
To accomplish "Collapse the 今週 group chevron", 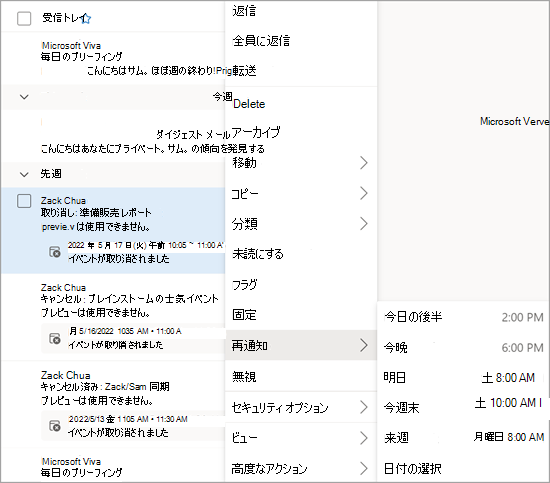I will [x=24, y=97].
